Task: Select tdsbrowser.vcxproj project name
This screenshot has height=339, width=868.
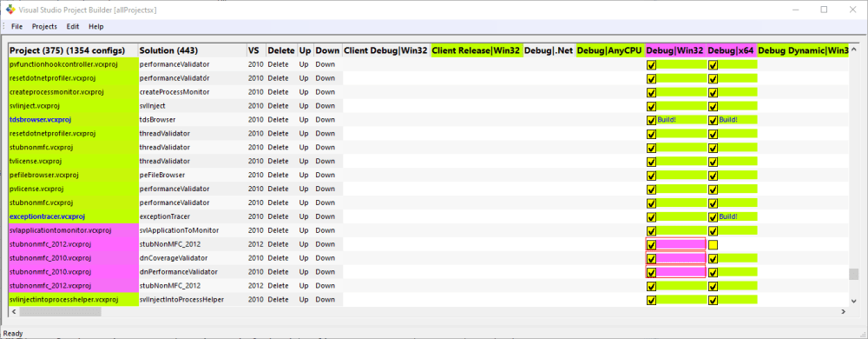Action: (41, 120)
